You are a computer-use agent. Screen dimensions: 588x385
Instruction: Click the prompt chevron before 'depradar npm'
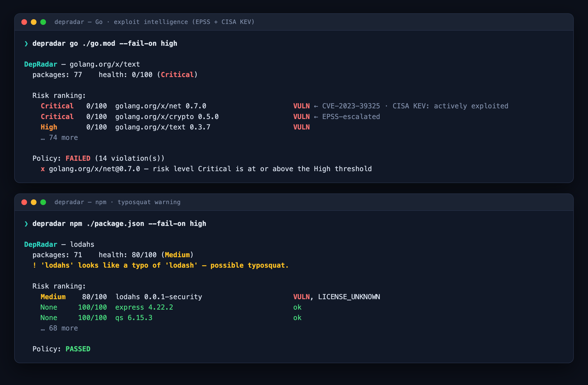pos(26,224)
